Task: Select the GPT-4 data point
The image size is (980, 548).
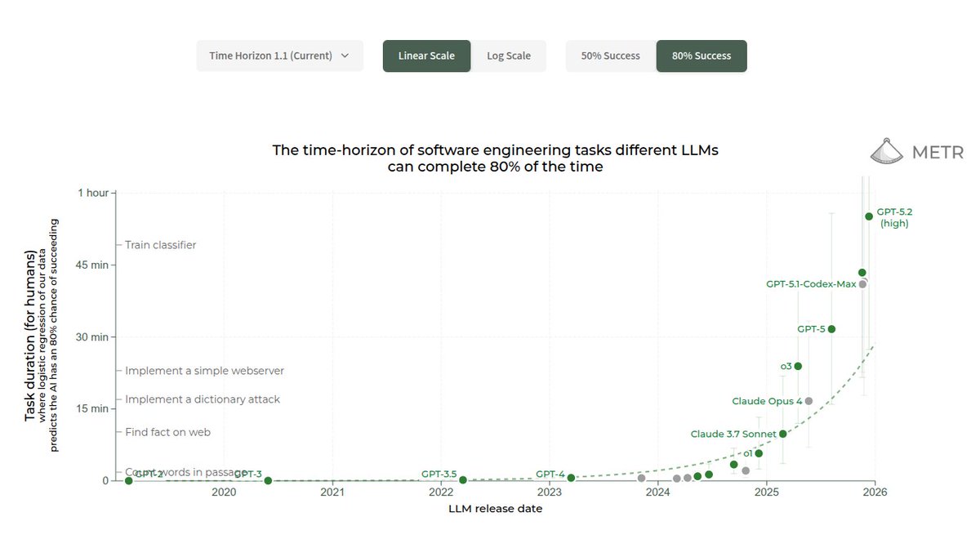Action: click(x=571, y=477)
